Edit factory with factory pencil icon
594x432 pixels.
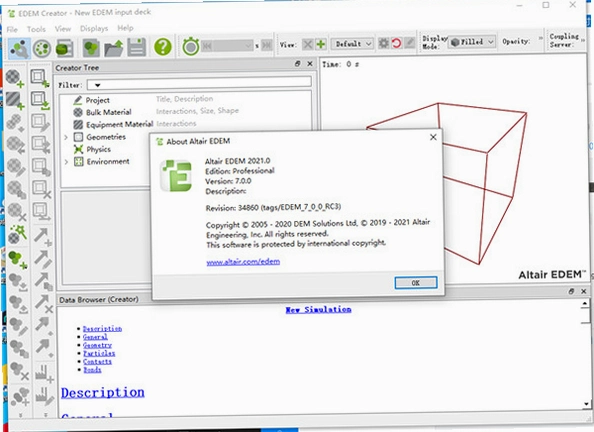(45, 396)
